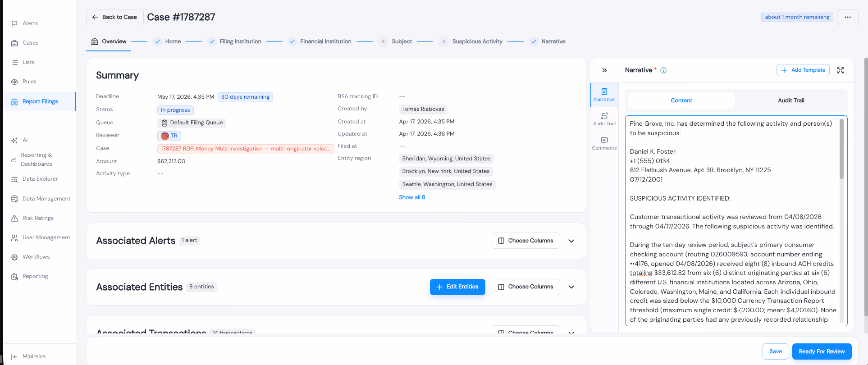Go to the Subject step
Screen dimensions: 868x365
(395, 41)
